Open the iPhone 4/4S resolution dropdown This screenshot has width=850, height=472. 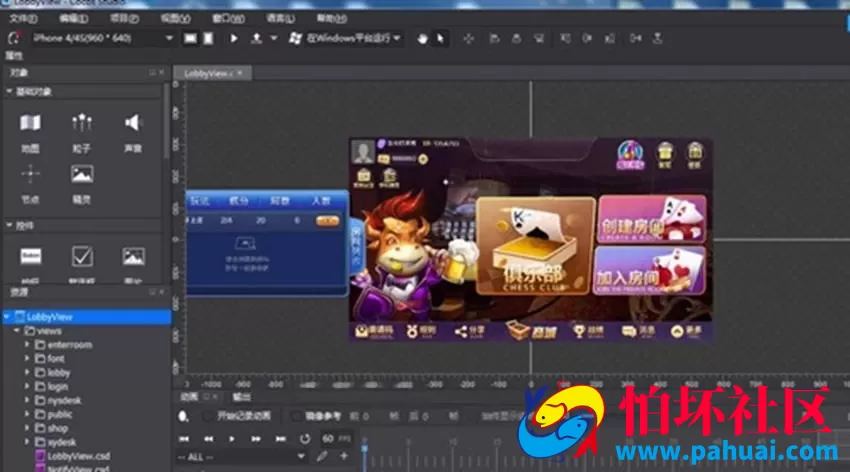[102, 38]
